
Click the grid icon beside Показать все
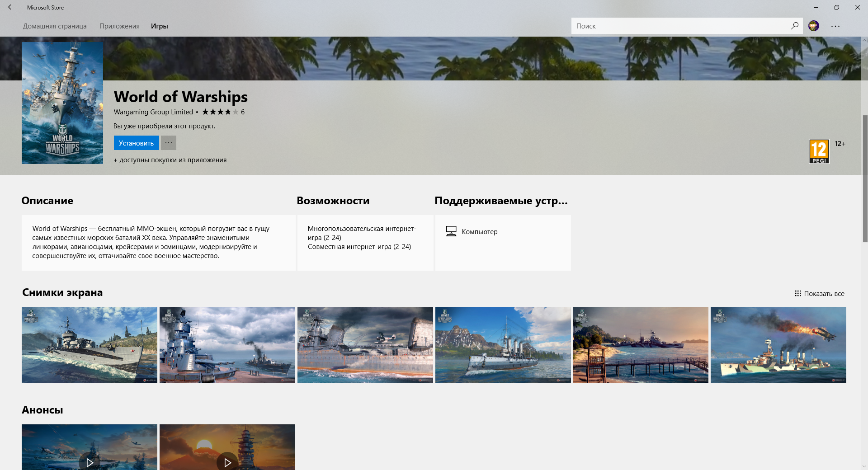[x=798, y=293]
